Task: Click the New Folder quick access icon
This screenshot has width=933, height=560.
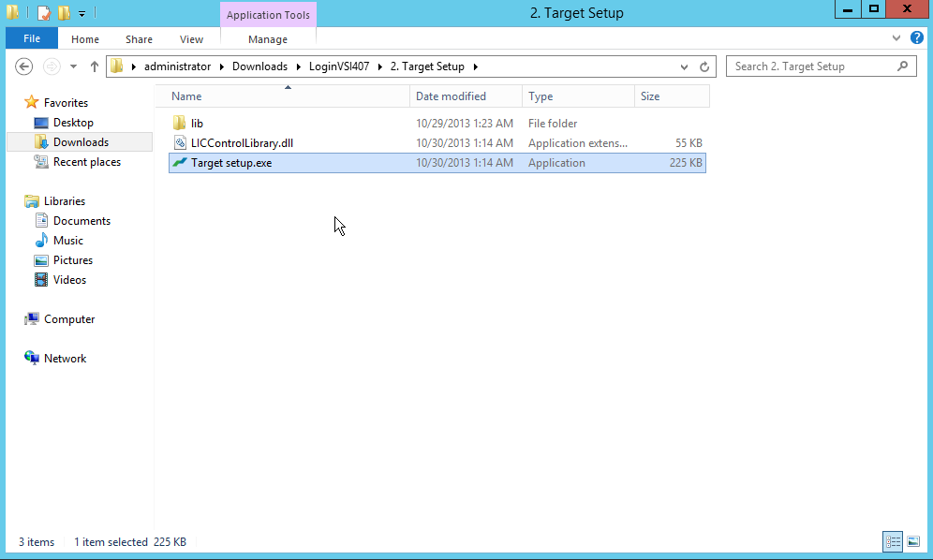Action: pos(64,12)
